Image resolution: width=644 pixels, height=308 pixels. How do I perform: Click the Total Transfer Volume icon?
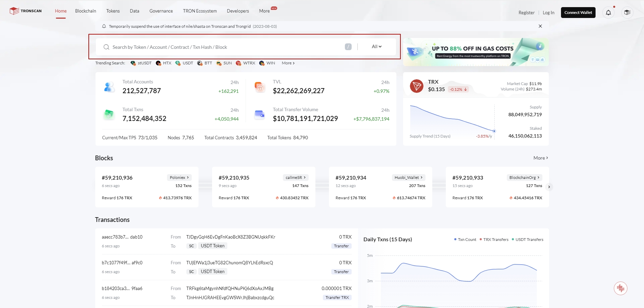tap(259, 115)
